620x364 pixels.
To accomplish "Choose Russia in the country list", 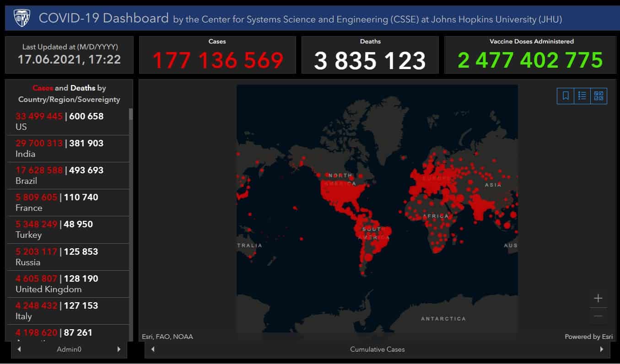I will click(68, 257).
